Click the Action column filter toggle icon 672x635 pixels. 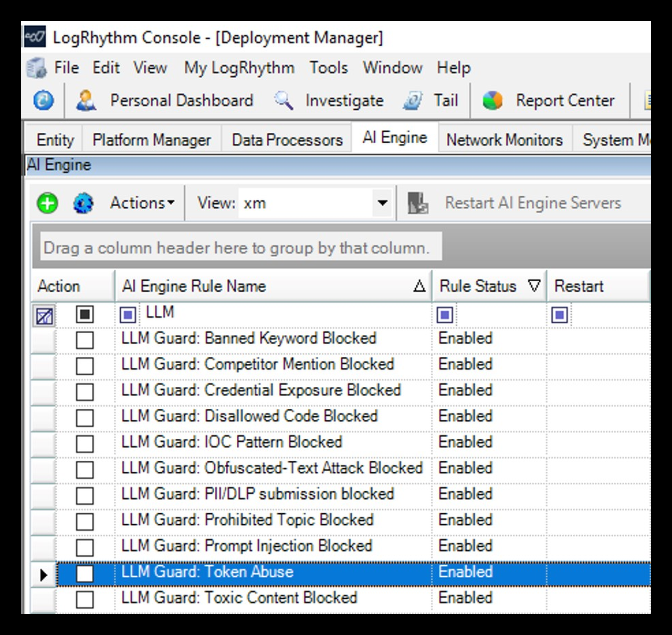[45, 315]
